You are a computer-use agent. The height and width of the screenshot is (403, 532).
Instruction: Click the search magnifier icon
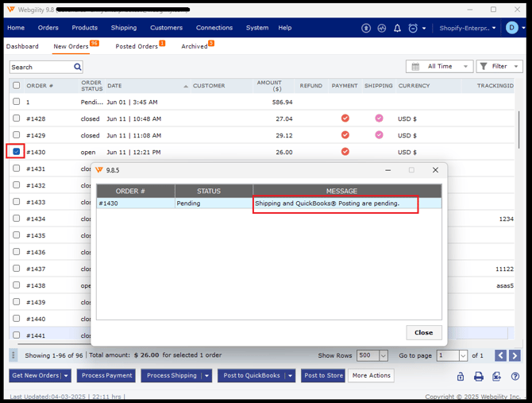[x=78, y=67]
